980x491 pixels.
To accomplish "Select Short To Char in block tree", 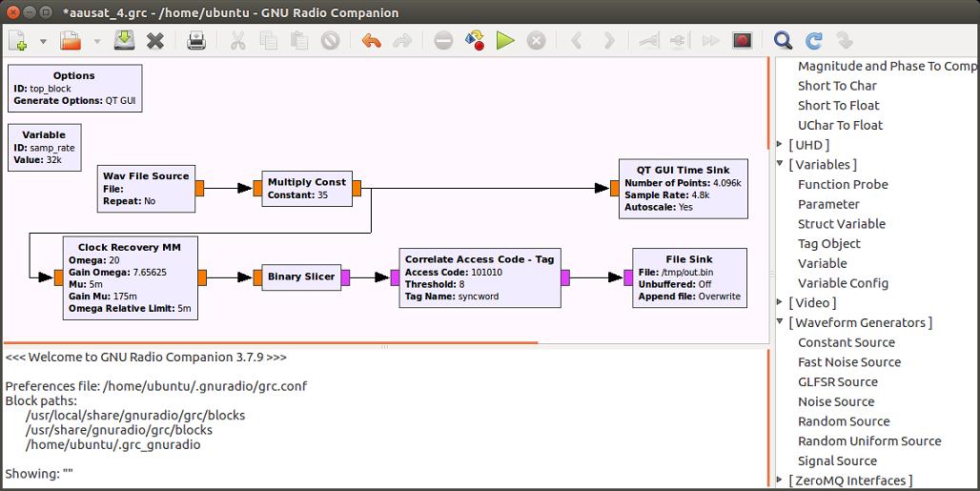I will (x=837, y=86).
